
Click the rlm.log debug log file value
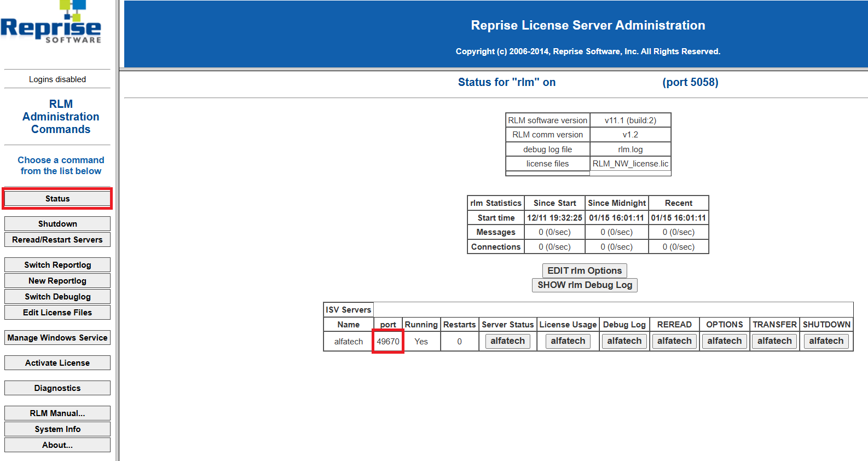coord(630,149)
